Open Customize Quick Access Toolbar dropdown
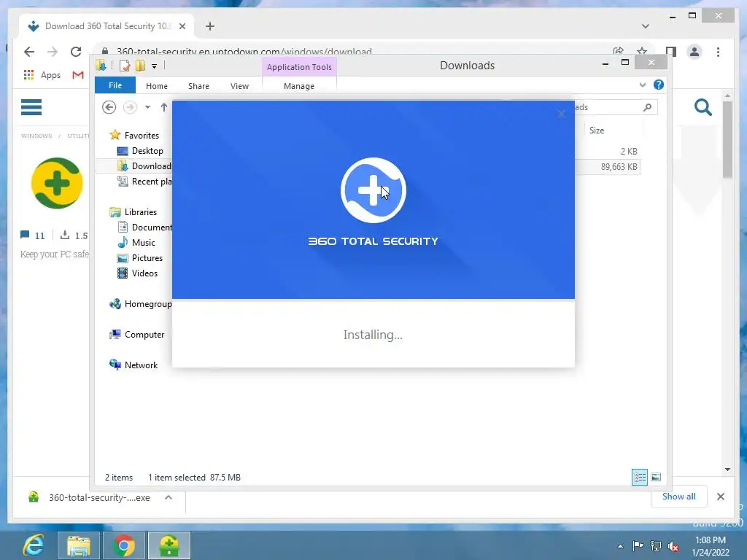This screenshot has width=747, height=560. pyautogui.click(x=155, y=66)
